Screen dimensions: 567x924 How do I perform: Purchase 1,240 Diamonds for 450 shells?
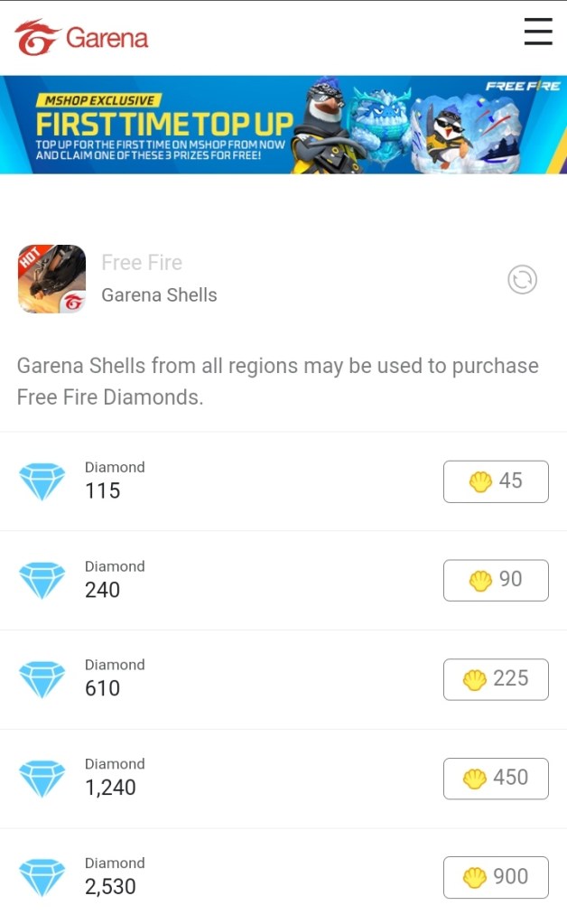tap(496, 778)
